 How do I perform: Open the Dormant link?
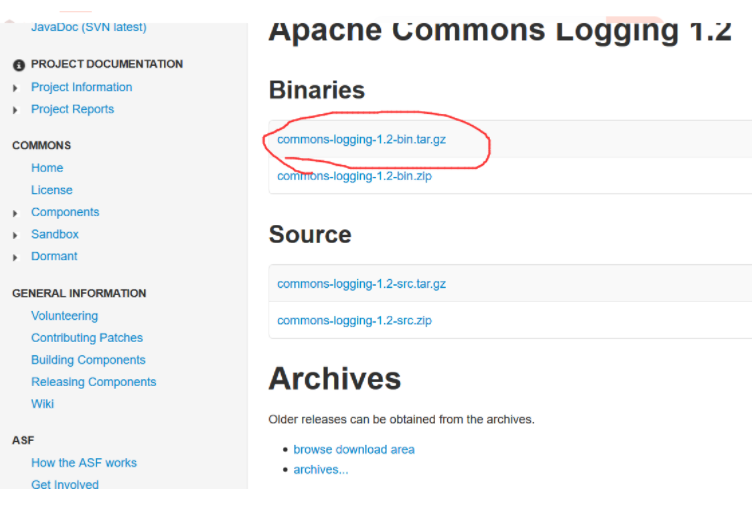[x=54, y=256]
